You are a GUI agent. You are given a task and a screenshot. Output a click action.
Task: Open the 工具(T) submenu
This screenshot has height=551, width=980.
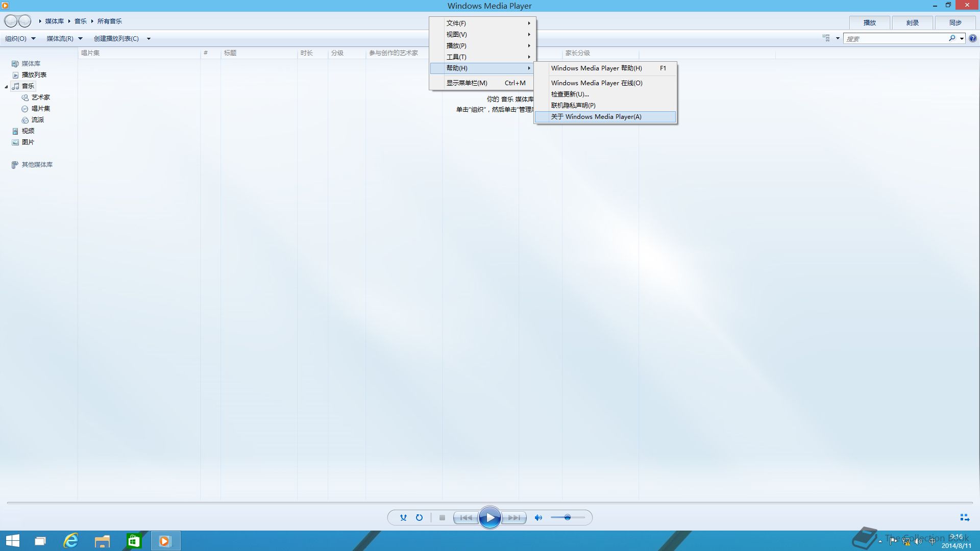click(482, 57)
